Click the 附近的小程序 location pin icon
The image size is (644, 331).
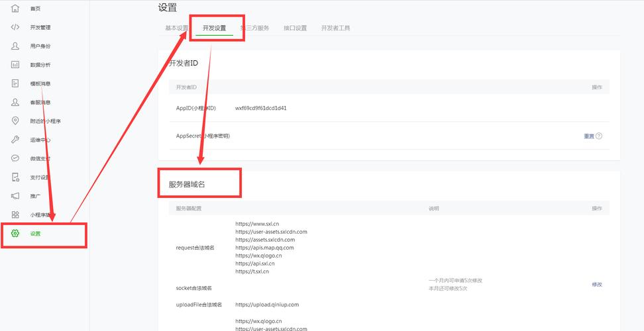(15, 121)
